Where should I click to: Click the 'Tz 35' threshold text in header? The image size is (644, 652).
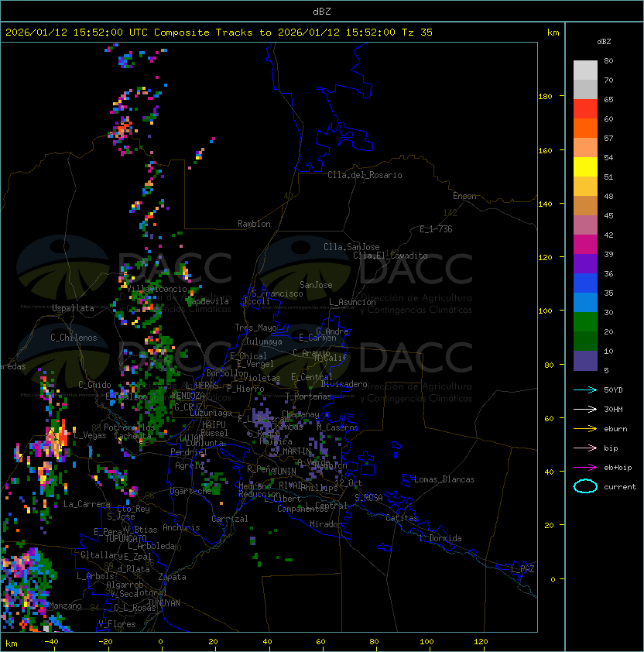tap(417, 32)
